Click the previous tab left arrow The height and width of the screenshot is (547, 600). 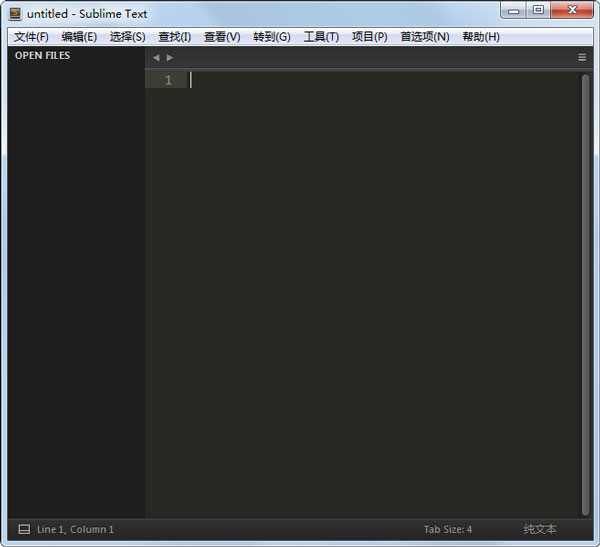(x=156, y=57)
